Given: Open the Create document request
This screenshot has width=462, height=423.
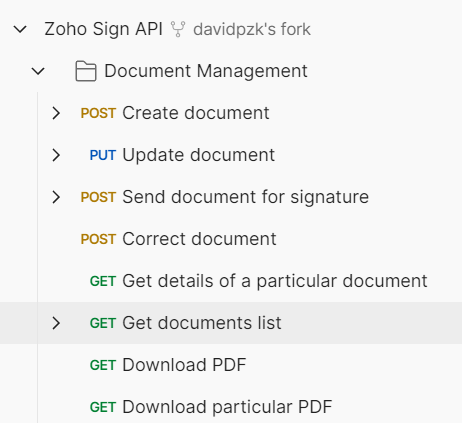Looking at the screenshot, I should coord(196,113).
